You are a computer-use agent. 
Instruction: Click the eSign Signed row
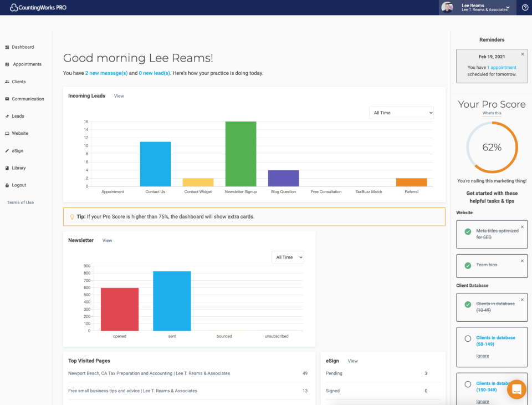(x=383, y=391)
